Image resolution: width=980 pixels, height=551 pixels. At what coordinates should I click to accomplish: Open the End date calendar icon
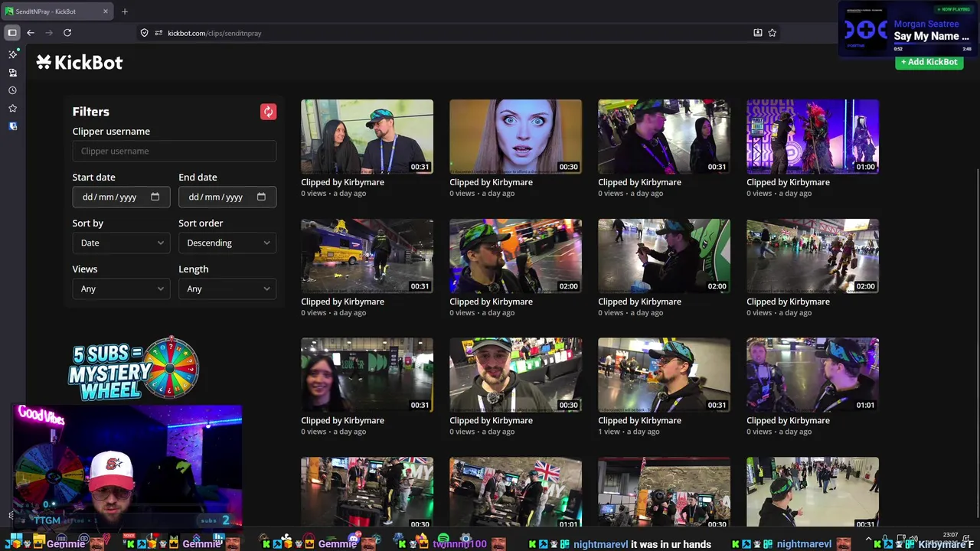[x=261, y=197]
